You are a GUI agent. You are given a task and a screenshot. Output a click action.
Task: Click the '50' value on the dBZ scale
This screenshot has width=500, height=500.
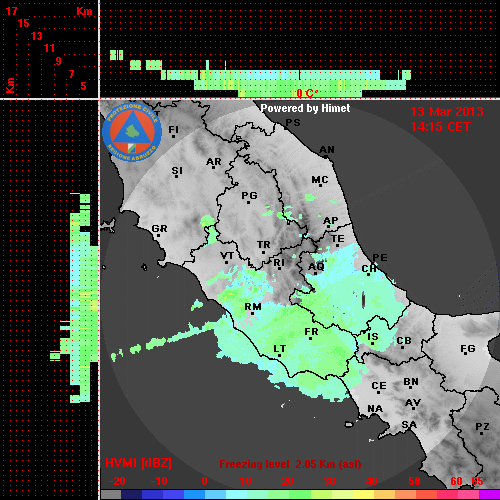414,481
